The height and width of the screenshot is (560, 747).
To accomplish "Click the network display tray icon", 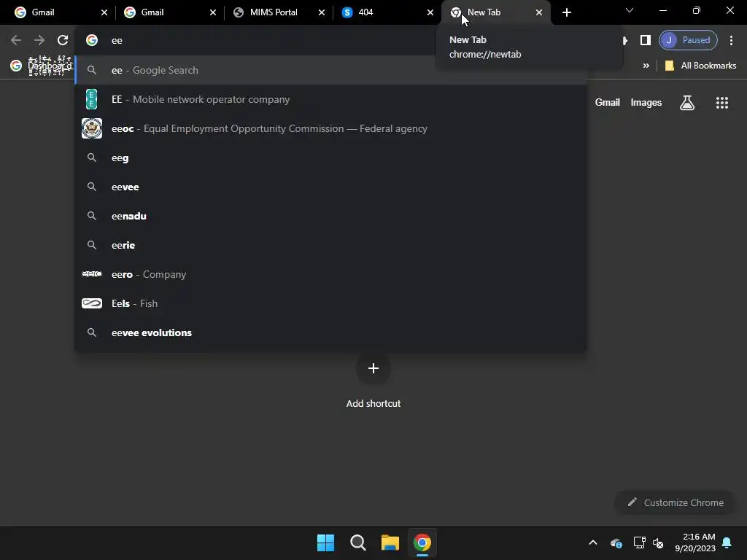I will [x=639, y=542].
